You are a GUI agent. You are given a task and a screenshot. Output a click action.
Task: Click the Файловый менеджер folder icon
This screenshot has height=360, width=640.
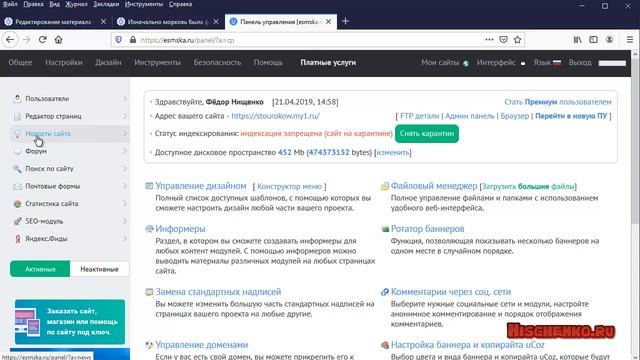click(384, 186)
